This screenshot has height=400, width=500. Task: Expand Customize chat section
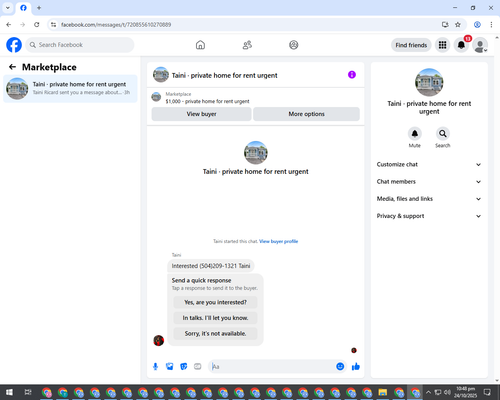pos(429,165)
